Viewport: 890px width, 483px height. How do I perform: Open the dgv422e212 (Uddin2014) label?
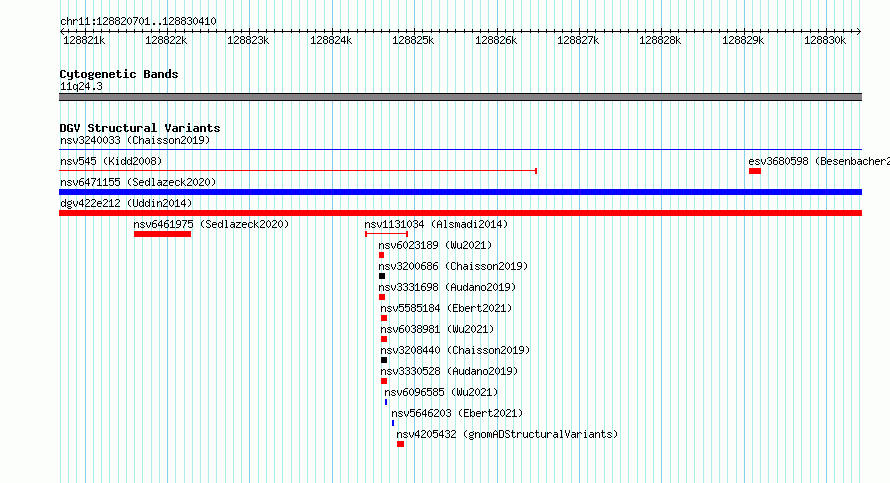point(126,203)
